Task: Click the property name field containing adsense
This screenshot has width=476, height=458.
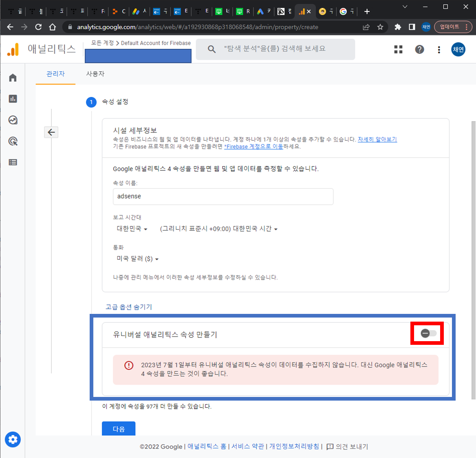Action: 223,197
